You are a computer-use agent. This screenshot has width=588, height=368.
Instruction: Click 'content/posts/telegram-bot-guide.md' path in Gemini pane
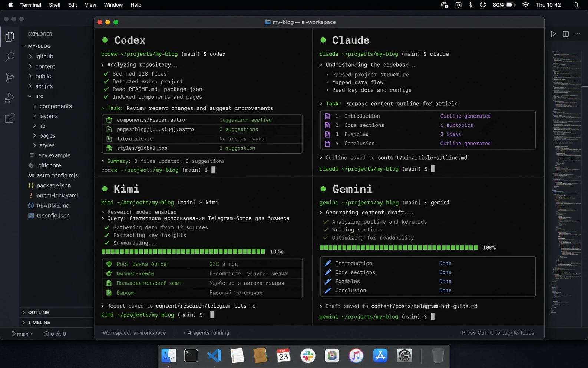pyautogui.click(x=425, y=306)
